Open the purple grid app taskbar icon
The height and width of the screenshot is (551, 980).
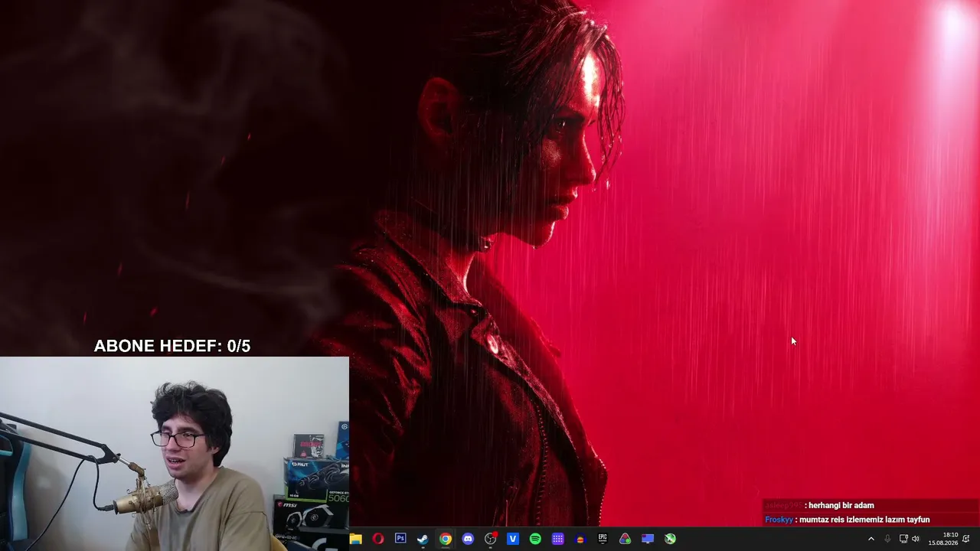point(558,539)
